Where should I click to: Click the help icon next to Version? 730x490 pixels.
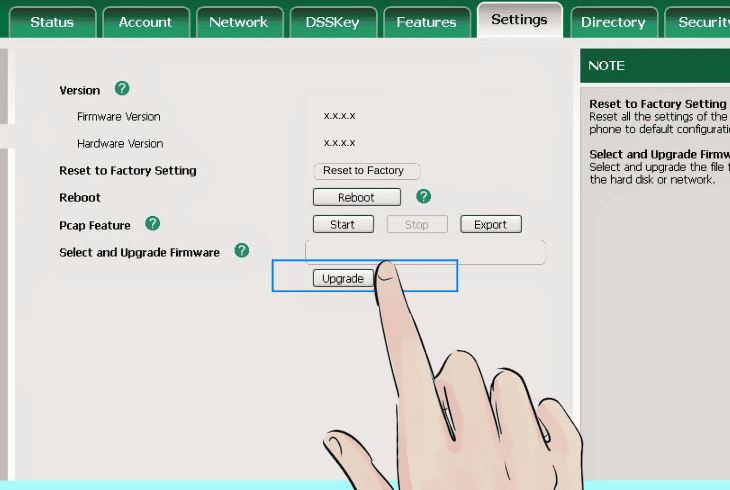point(122,89)
